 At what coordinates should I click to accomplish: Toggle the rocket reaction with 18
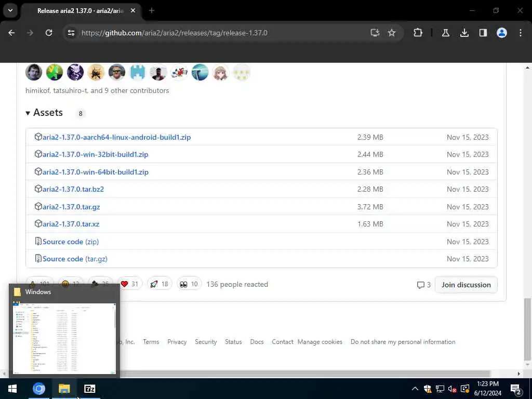[x=159, y=284]
